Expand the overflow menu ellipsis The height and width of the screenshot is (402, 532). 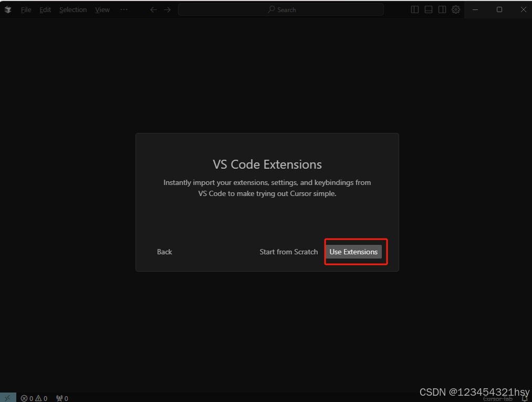click(124, 9)
